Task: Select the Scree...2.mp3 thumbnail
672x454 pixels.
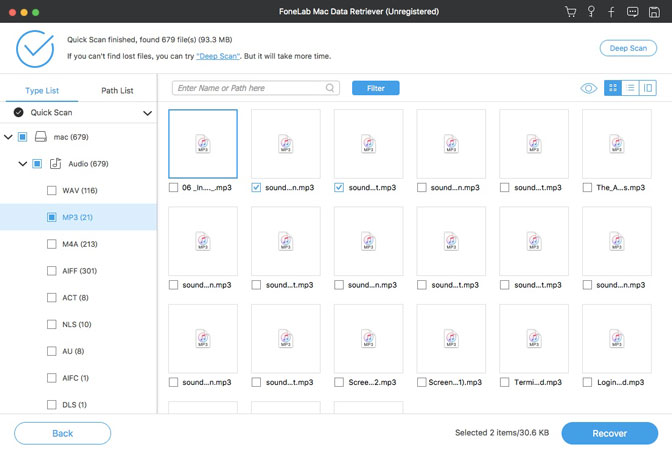Action: tap(369, 339)
